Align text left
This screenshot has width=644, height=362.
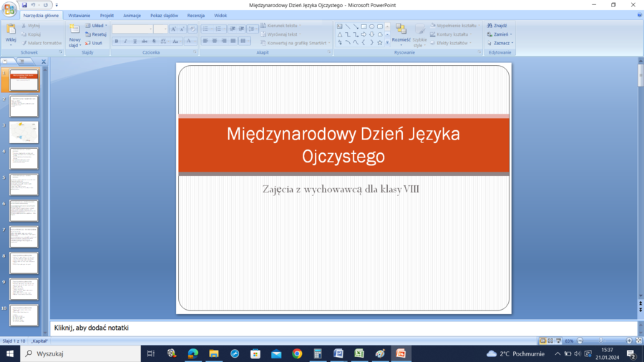205,41
